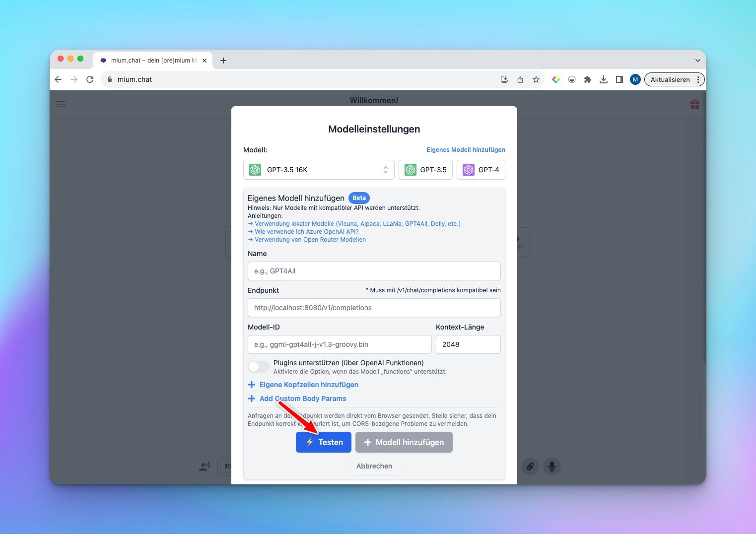This screenshot has width=756, height=534.
Task: Click the Modelleinstellungen heading
Action: coord(374,129)
